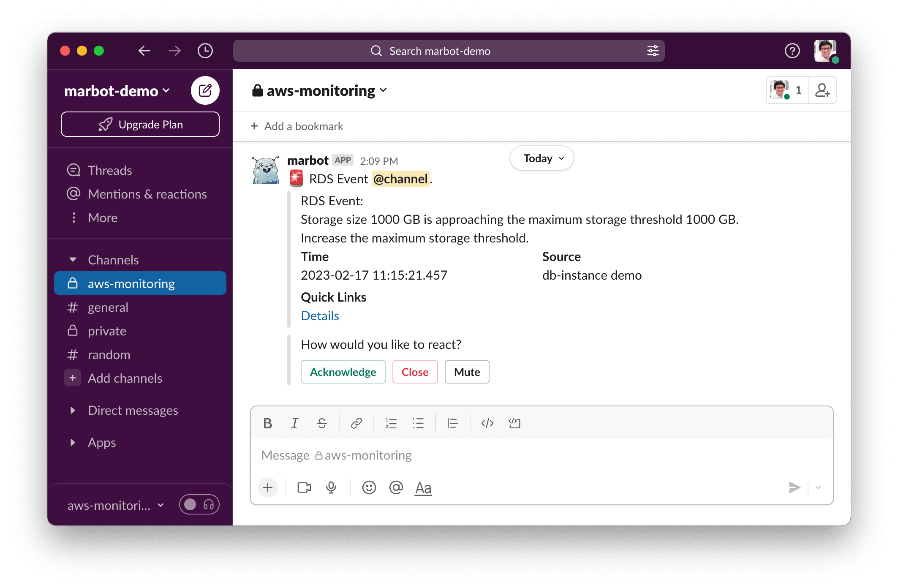This screenshot has width=898, height=588.
Task: Apply bold formatting
Action: [267, 423]
